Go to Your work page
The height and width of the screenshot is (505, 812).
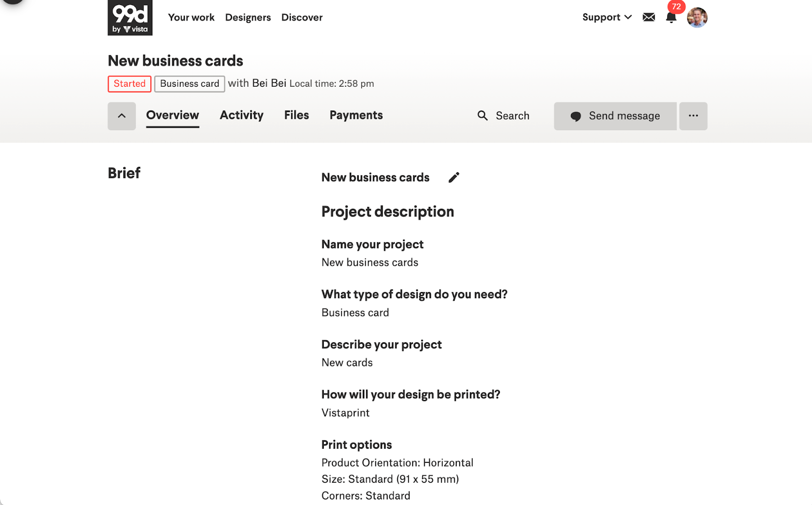click(x=191, y=17)
